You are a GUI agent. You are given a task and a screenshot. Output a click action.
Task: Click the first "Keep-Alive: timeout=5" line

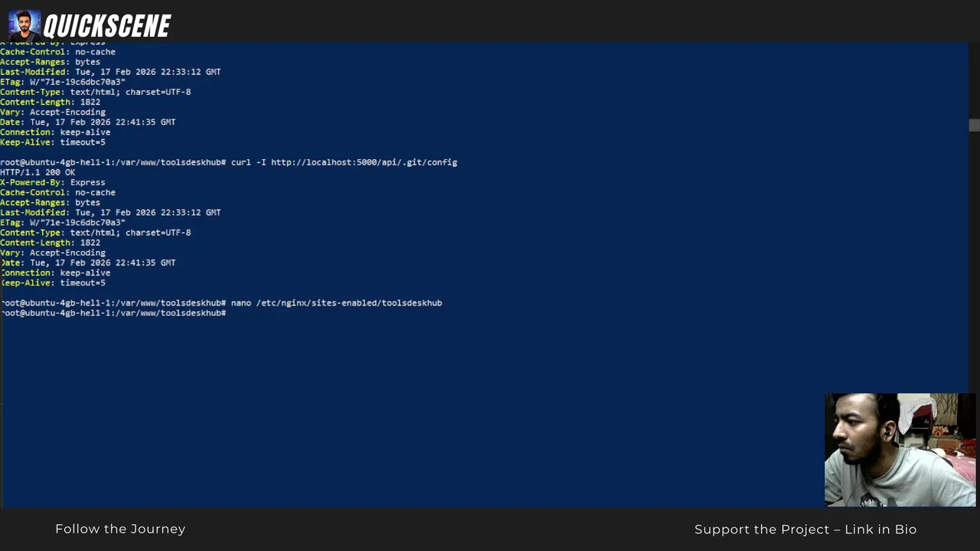[53, 142]
